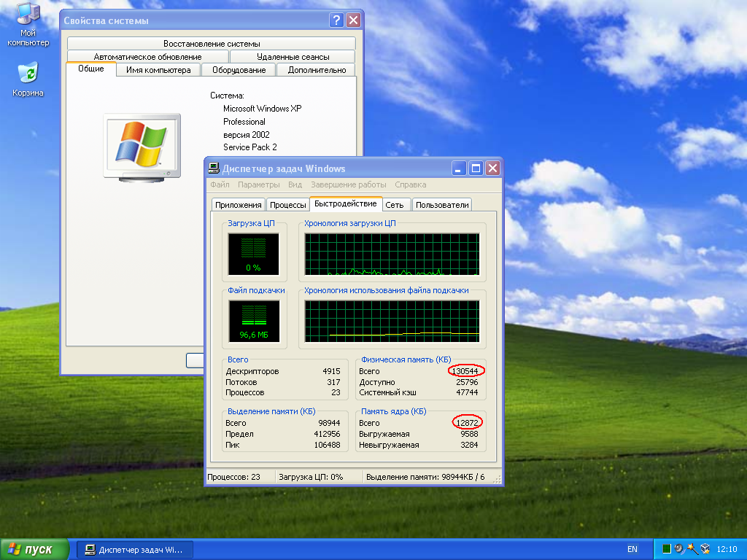Click the Системный кэш value 47744
The height and width of the screenshot is (560, 747).
pos(467,393)
